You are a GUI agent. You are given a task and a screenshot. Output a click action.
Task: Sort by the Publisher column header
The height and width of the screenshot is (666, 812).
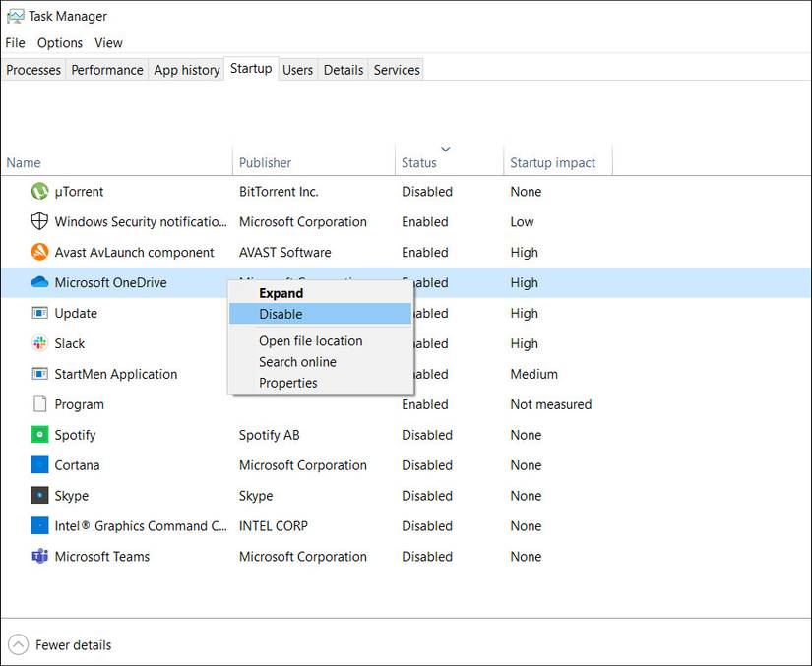click(x=314, y=162)
